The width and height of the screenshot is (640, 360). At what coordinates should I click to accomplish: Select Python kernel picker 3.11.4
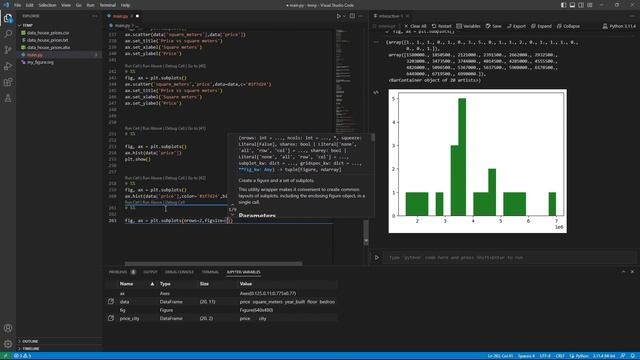(619, 26)
